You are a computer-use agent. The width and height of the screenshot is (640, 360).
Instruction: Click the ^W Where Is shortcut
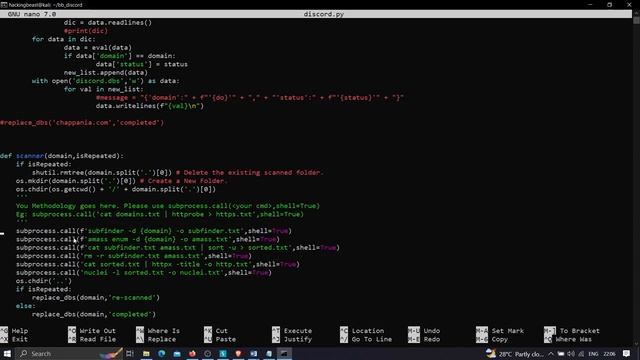pyautogui.click(x=158, y=331)
